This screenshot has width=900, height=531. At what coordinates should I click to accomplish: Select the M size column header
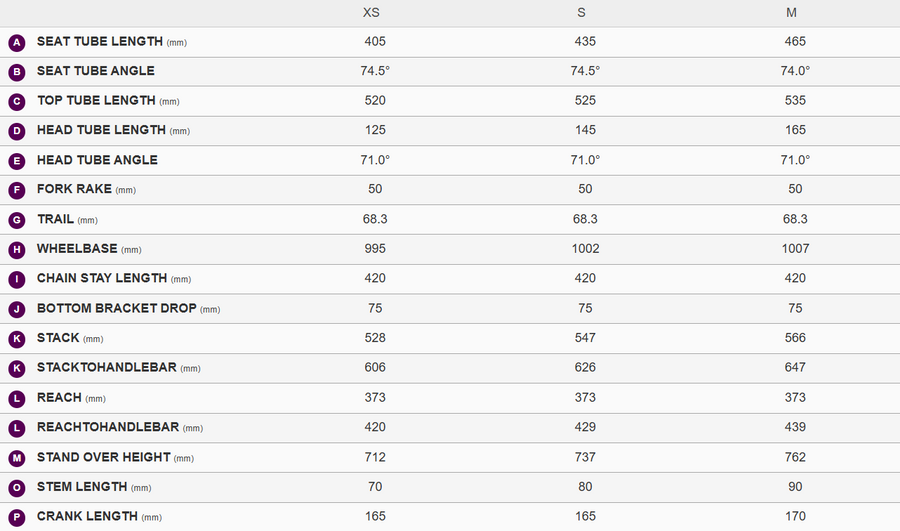click(791, 13)
